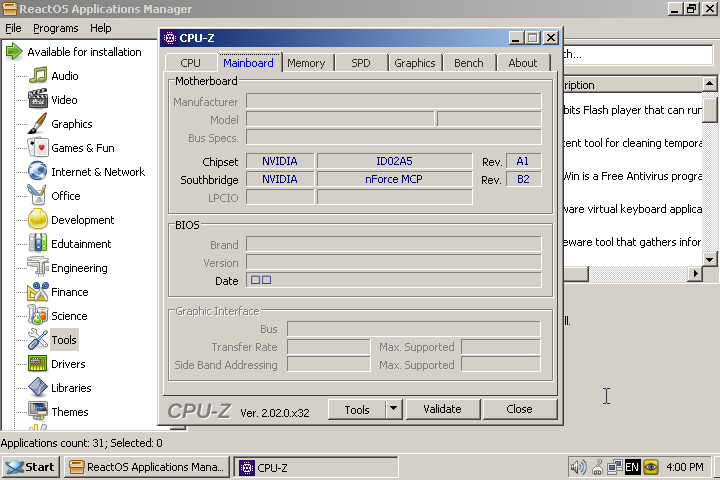The width and height of the screenshot is (720, 480).
Task: Click the EN language indicator
Action: (x=632, y=467)
